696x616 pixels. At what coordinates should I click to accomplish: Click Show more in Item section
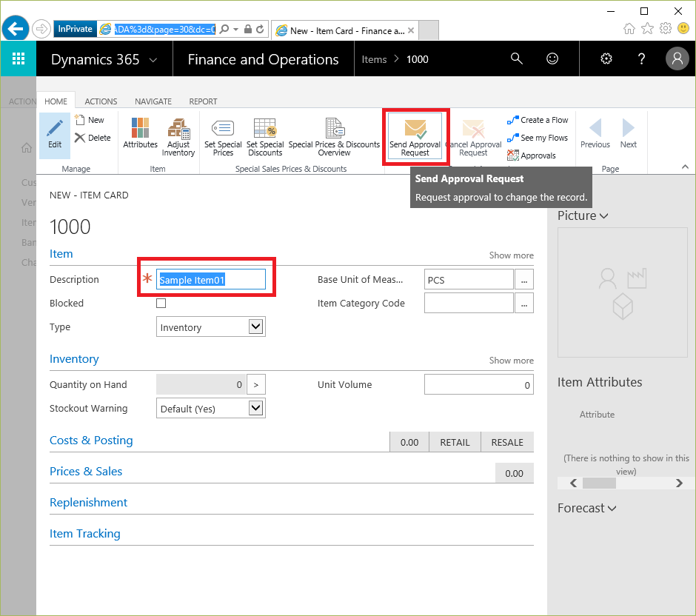click(512, 255)
